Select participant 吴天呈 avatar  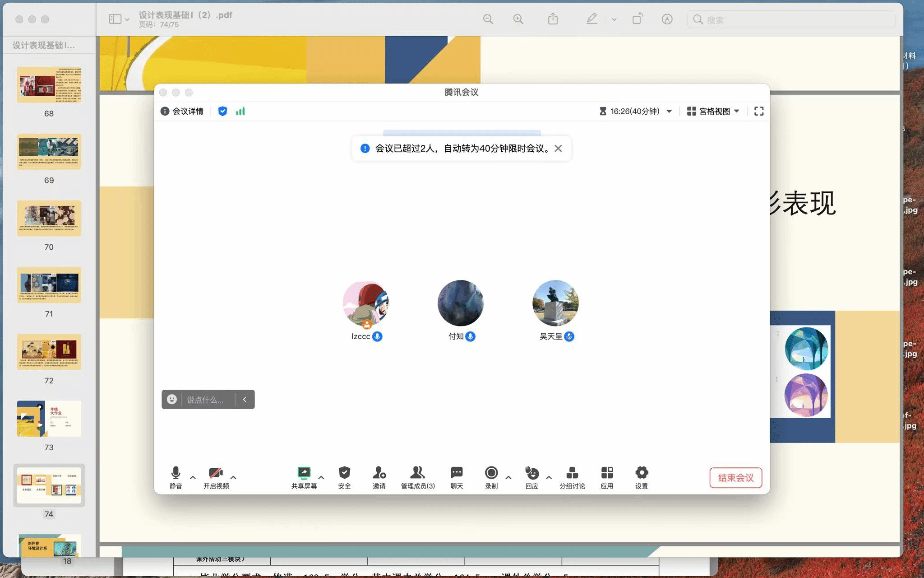pos(555,303)
